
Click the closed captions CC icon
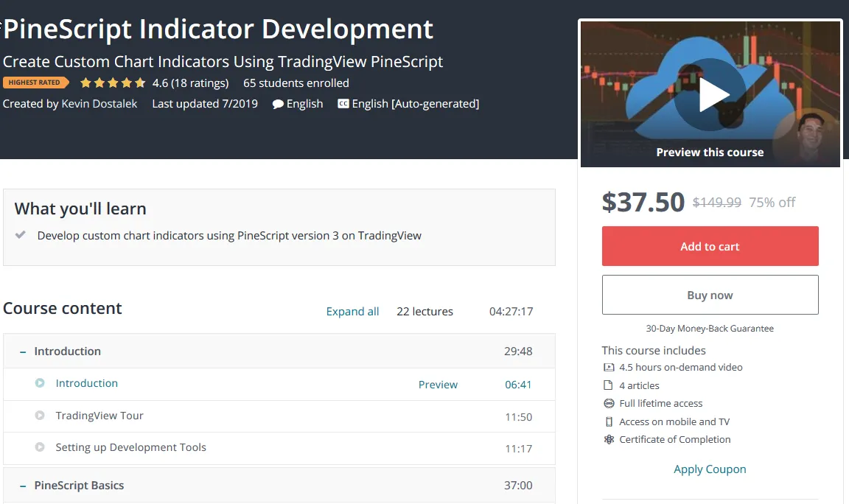(343, 104)
